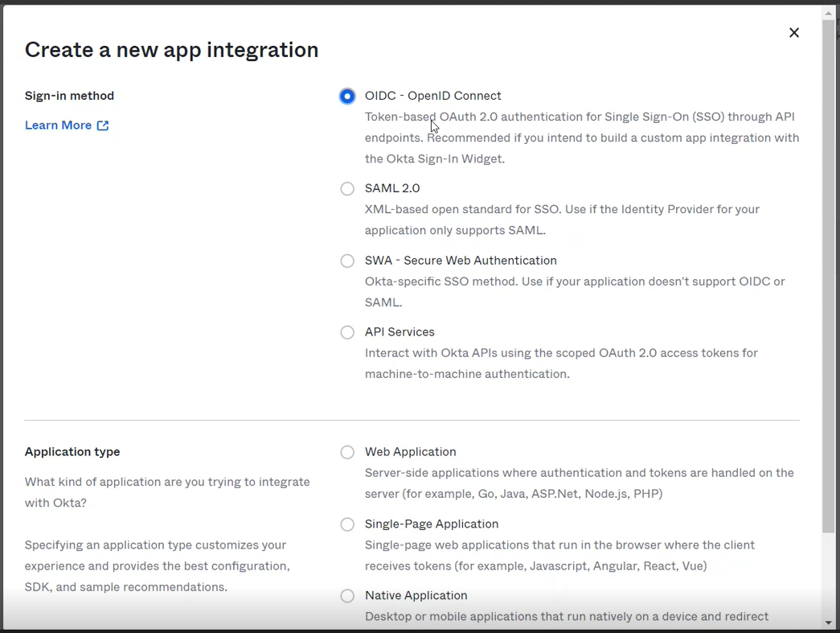Click the API Services label text
This screenshot has height=633, width=840.
click(400, 332)
